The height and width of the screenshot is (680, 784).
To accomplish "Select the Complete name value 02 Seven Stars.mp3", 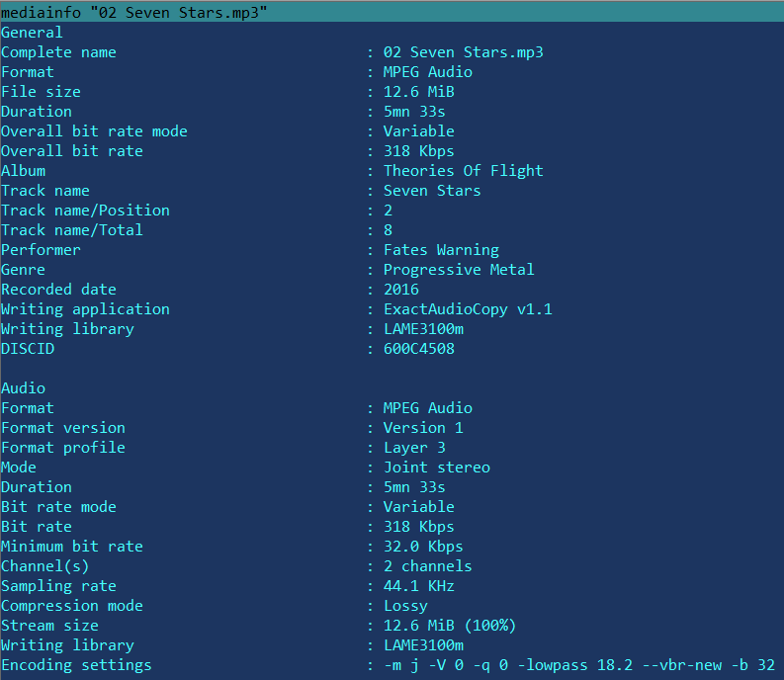I will 463,52.
